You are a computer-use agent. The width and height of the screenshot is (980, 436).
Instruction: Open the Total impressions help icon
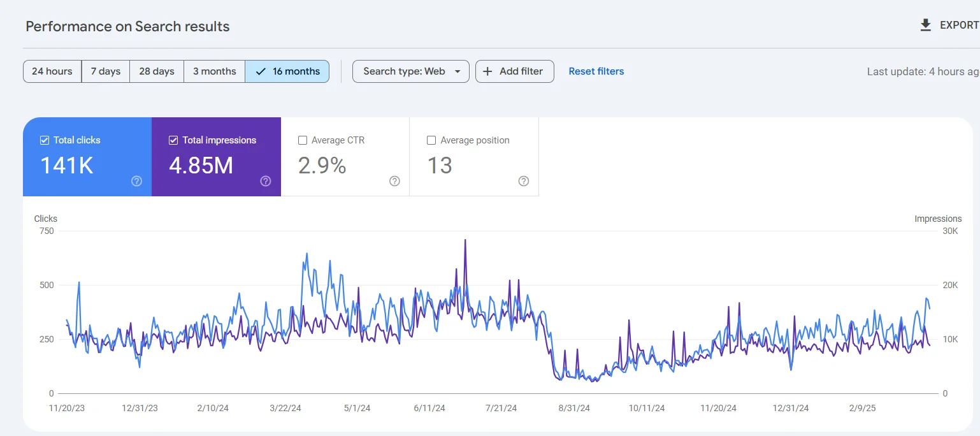tap(266, 181)
